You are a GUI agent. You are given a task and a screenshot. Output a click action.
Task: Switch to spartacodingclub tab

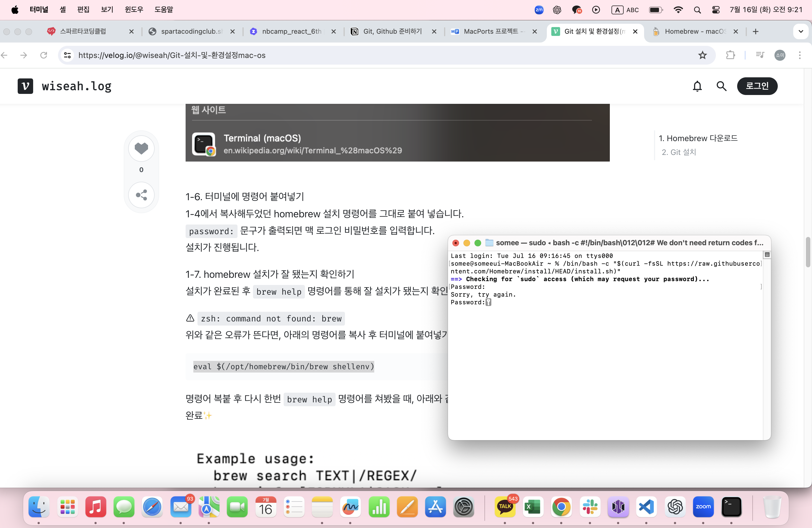pyautogui.click(x=191, y=31)
